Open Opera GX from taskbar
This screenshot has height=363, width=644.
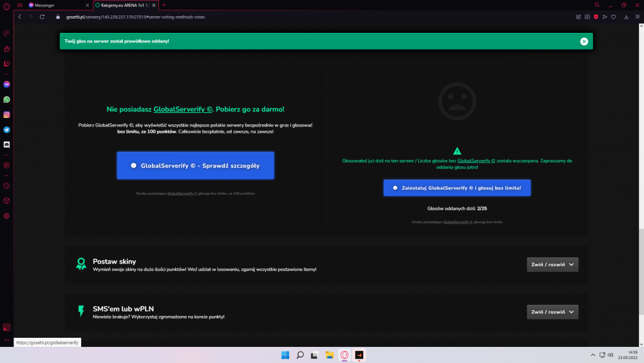(x=344, y=355)
